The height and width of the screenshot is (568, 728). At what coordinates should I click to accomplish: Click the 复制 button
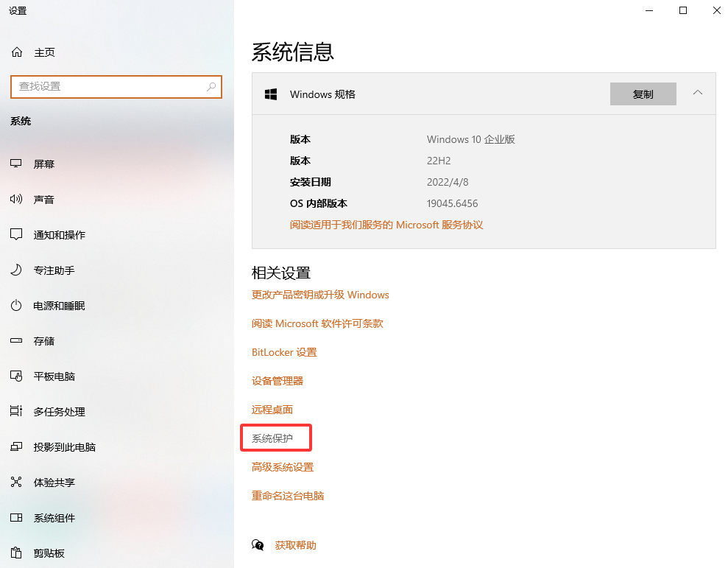pos(643,94)
